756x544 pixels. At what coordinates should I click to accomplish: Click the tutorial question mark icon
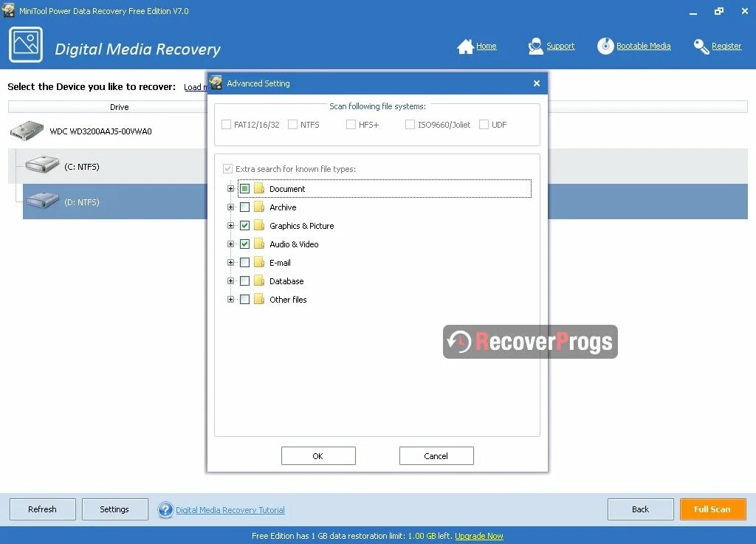165,509
